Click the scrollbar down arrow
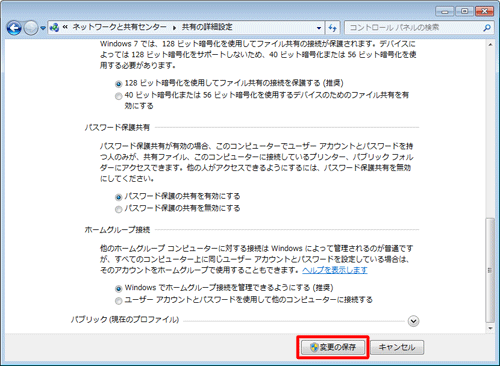Screen dimensions: 500x366 pyautogui.click(x=490, y=328)
